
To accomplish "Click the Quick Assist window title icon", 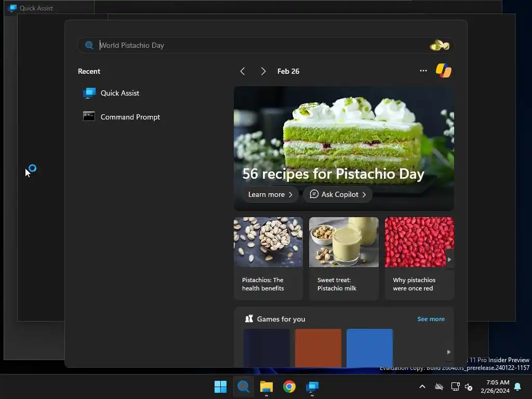I will click(x=12, y=8).
